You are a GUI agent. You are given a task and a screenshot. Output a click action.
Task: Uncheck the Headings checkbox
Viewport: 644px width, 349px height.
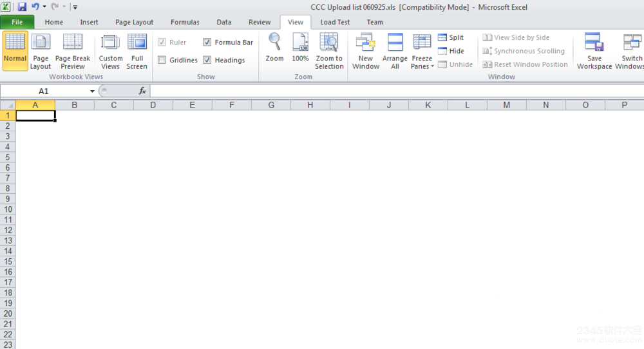point(207,60)
